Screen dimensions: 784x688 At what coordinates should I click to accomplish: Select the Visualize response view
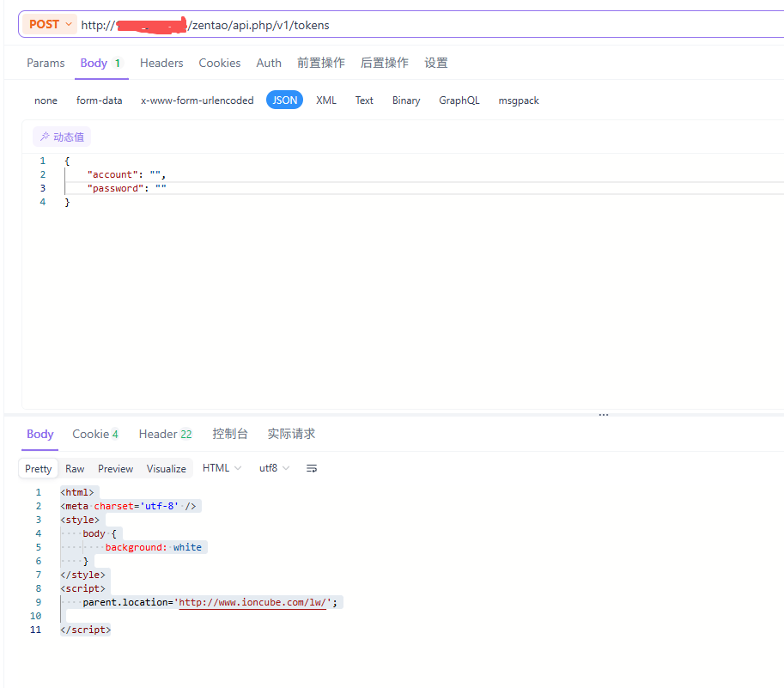167,468
